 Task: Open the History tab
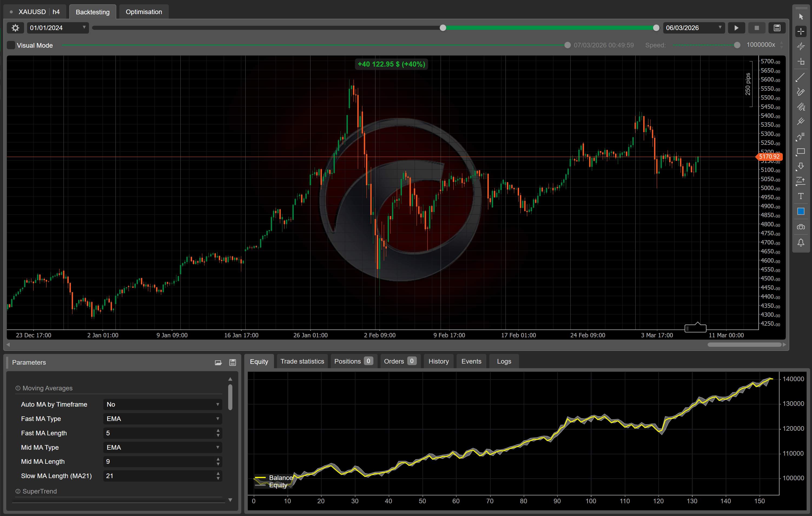pos(438,361)
